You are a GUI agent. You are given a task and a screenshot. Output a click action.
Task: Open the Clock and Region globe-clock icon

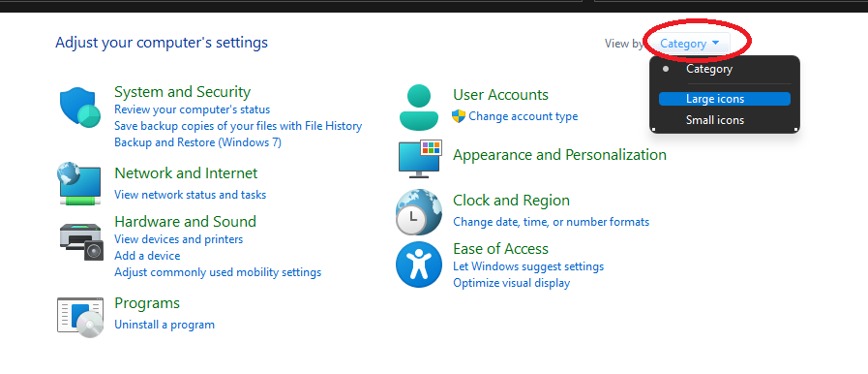[x=419, y=211]
